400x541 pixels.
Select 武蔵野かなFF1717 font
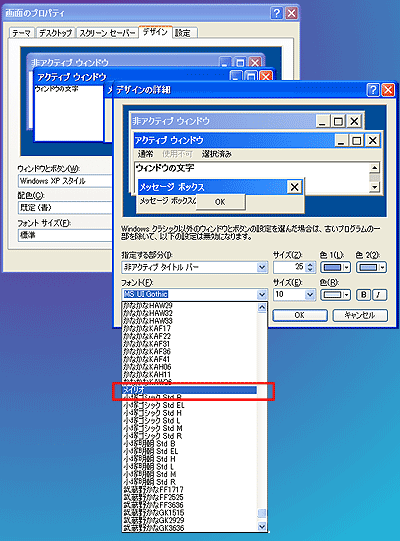point(189,490)
